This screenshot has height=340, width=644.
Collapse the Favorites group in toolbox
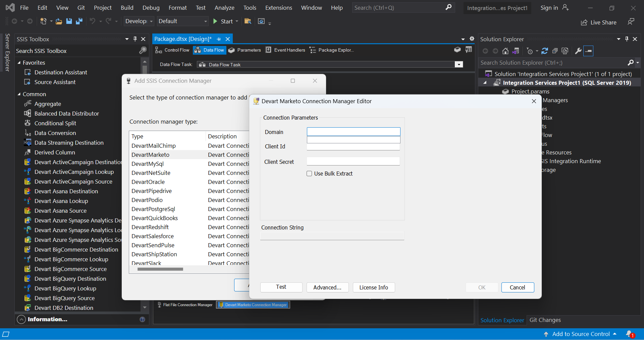point(19,63)
